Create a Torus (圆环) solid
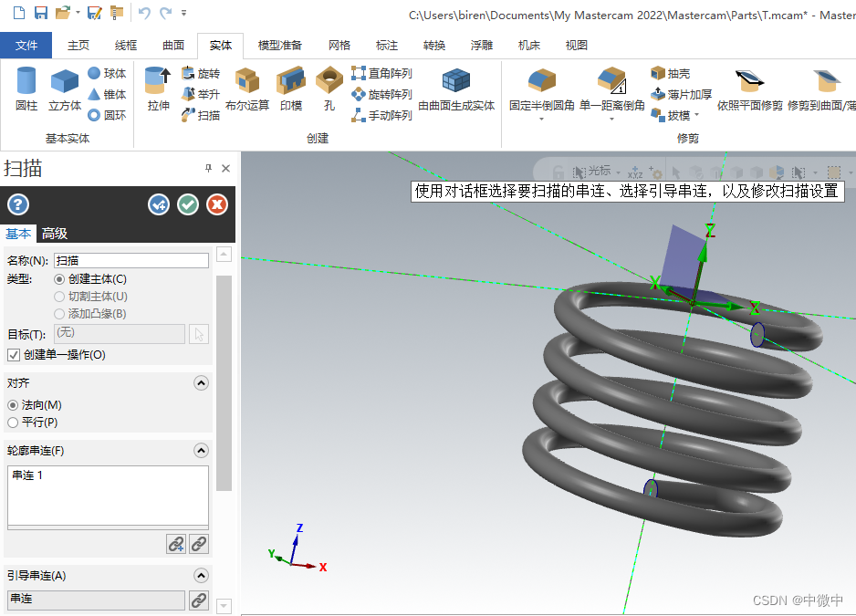The image size is (856, 616). [107, 115]
